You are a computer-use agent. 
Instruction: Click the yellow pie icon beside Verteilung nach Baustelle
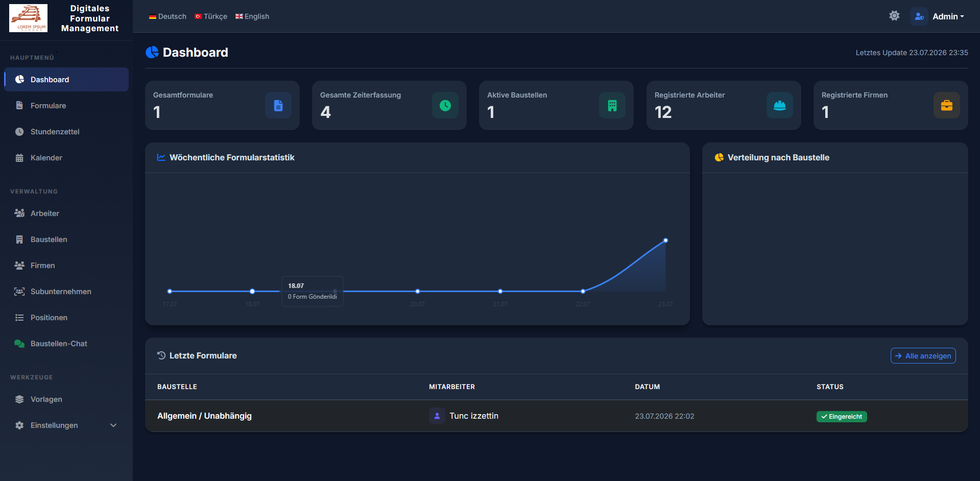click(719, 157)
